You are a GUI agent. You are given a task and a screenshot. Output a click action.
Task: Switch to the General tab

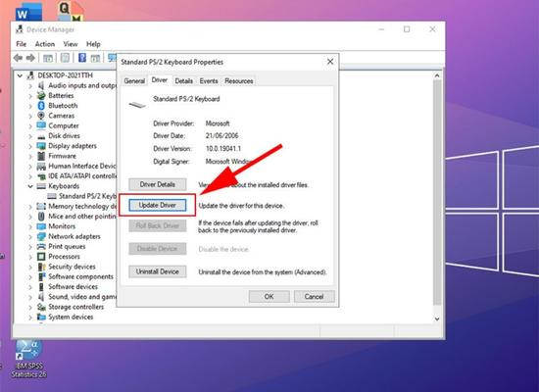click(x=134, y=81)
